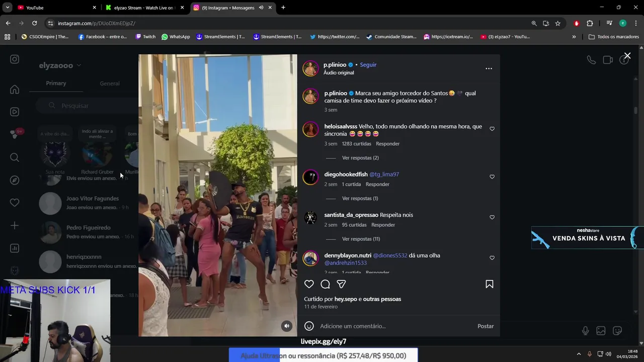Open comment bubble icon under post
The width and height of the screenshot is (644, 362).
point(325,284)
